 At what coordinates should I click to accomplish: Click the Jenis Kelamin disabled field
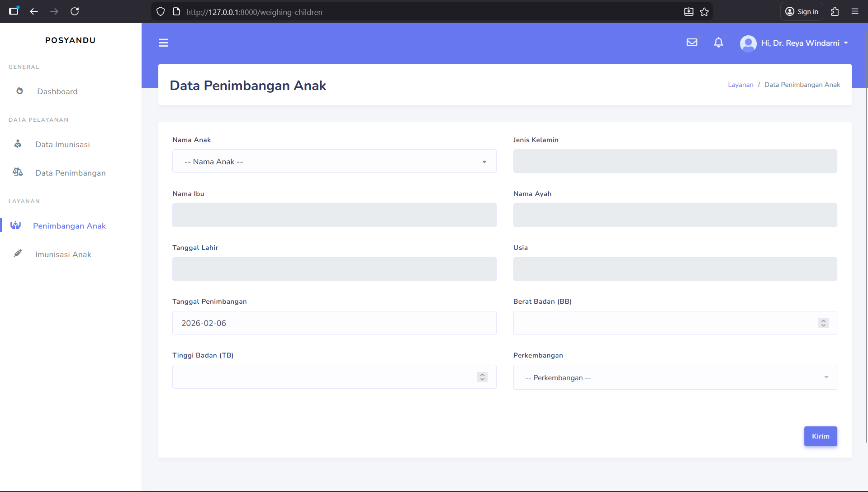coord(675,161)
